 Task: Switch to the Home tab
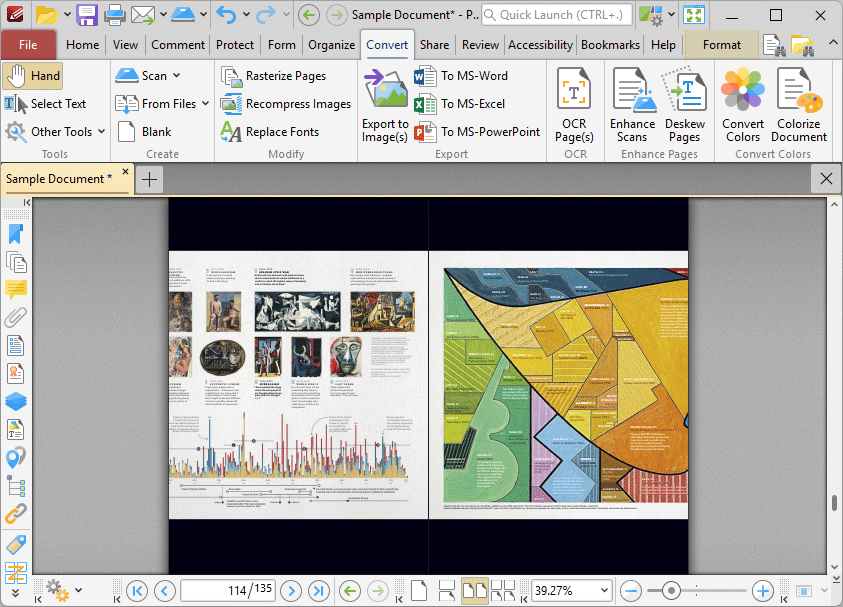(82, 45)
